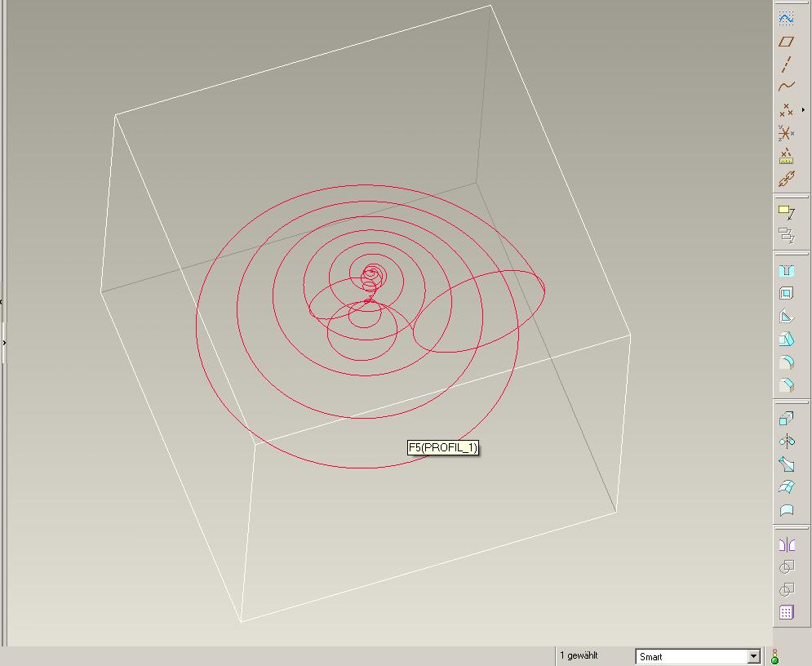Select the Datum Reference chain-link tool
This screenshot has height=666, width=812.
(786, 180)
